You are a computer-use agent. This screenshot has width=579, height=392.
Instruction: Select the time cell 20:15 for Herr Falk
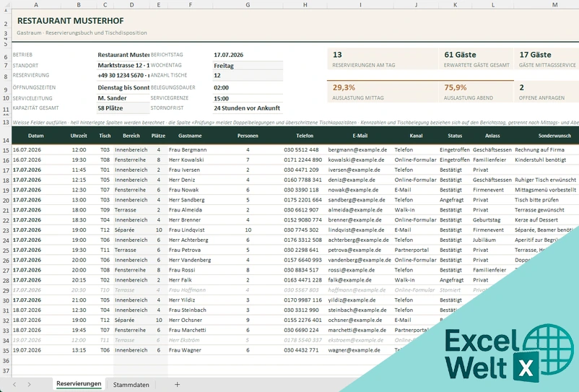pos(79,280)
